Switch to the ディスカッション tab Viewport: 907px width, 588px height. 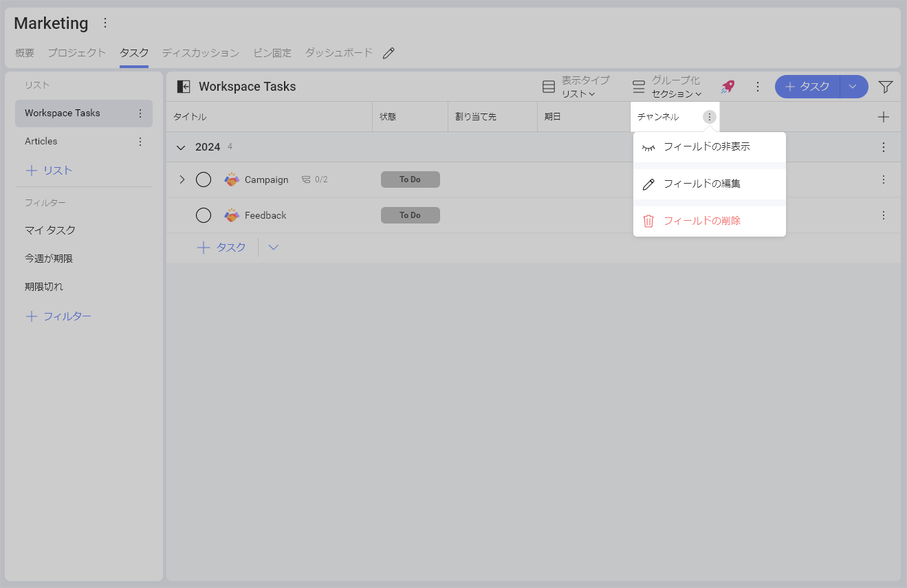pyautogui.click(x=201, y=53)
